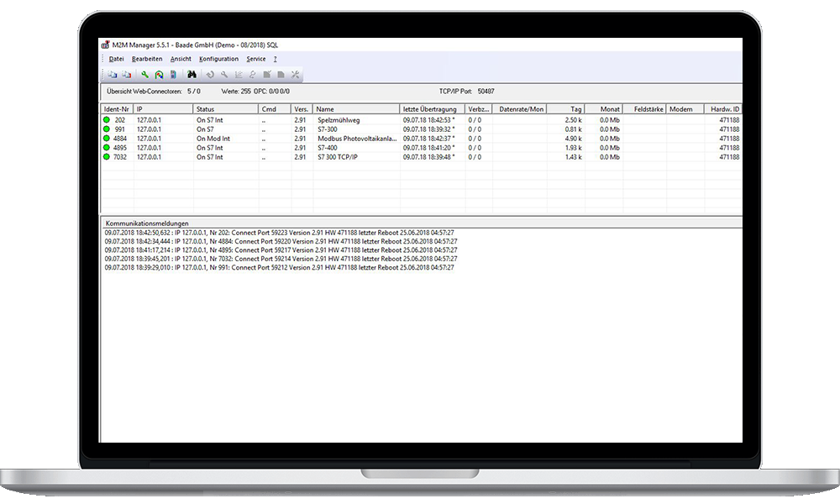This screenshot has width=840, height=504.
Task: Open the Ansicht menu
Action: point(181,59)
